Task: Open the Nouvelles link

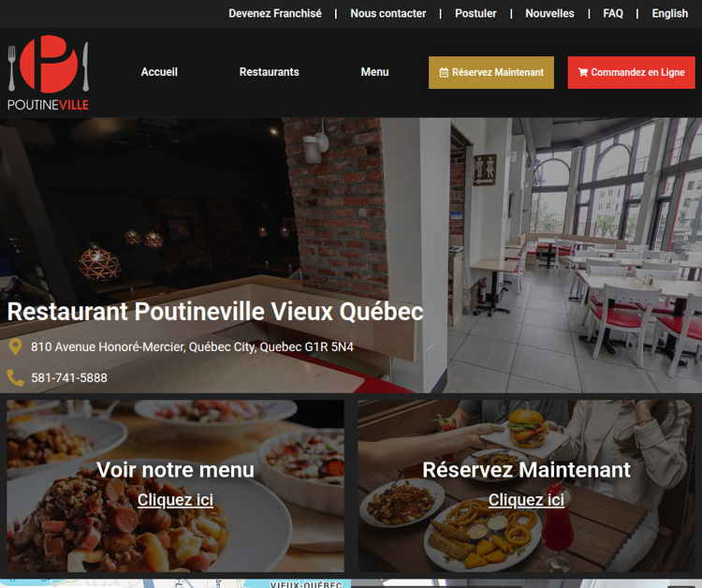Action: pyautogui.click(x=549, y=13)
